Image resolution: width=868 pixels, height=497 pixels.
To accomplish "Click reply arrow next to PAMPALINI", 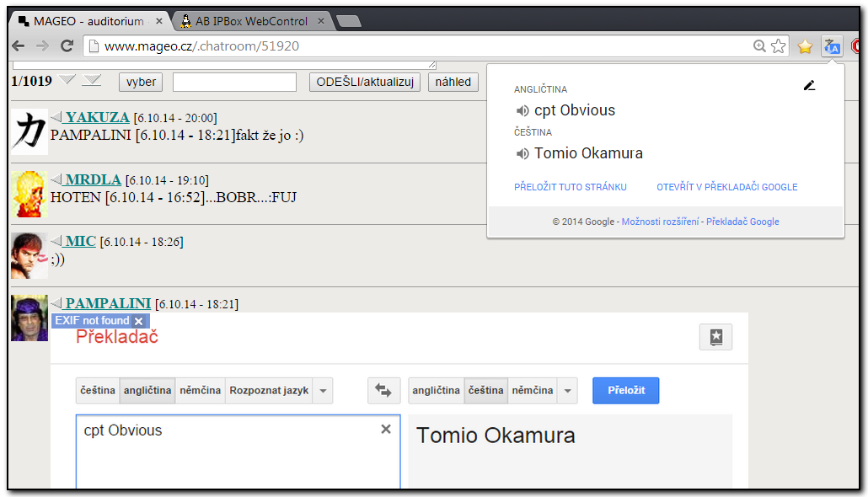I will click(x=56, y=302).
